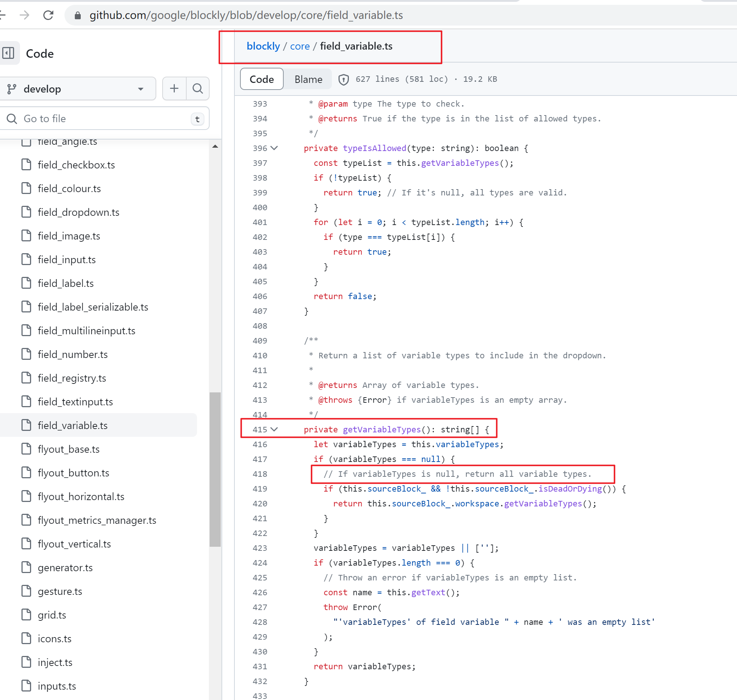Viewport: 737px width, 700px height.
Task: Click the browser forward arrow
Action: (25, 15)
